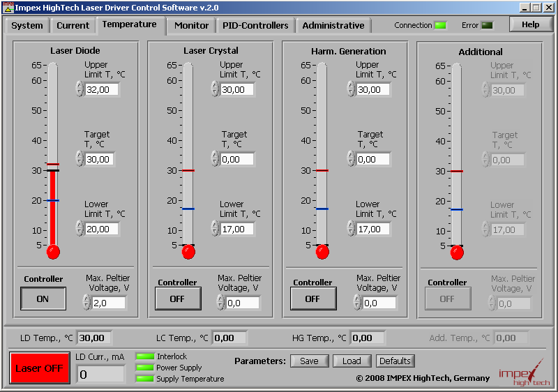The image size is (558, 392).
Task: Toggle the Laser OFF red button
Action: [x=40, y=368]
